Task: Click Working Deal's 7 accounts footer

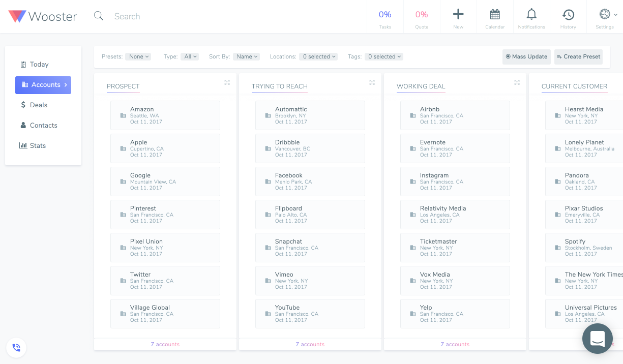Action: [455, 344]
